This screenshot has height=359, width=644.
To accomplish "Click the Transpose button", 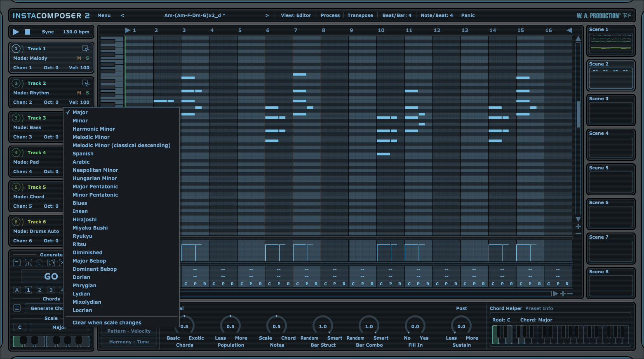I will coord(360,15).
